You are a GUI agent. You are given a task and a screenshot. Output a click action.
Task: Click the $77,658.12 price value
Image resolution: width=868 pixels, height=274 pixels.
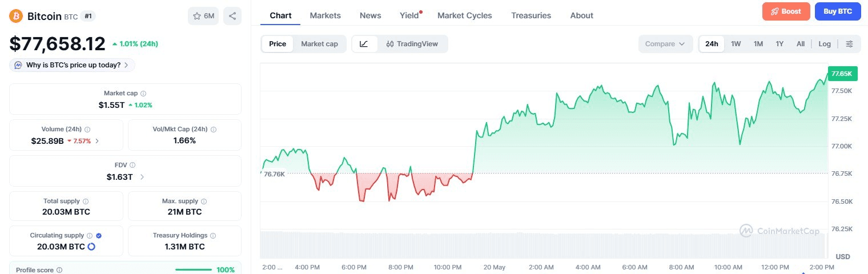click(x=58, y=44)
